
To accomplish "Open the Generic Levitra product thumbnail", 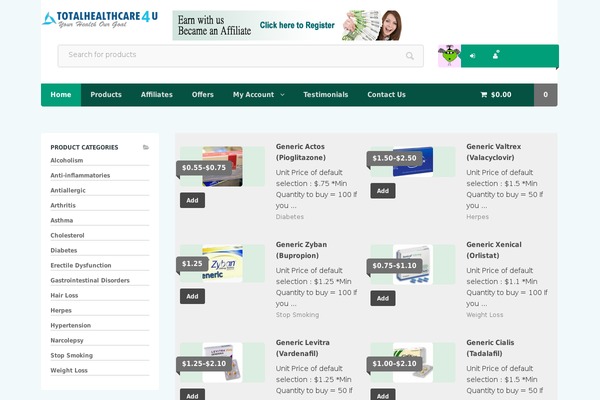I will click(222, 362).
